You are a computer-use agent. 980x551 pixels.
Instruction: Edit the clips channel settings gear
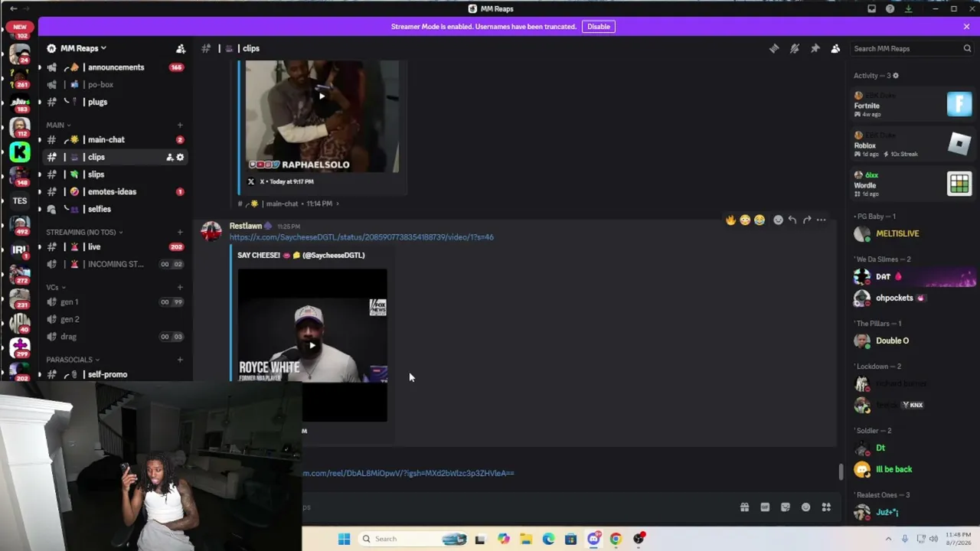[180, 158]
